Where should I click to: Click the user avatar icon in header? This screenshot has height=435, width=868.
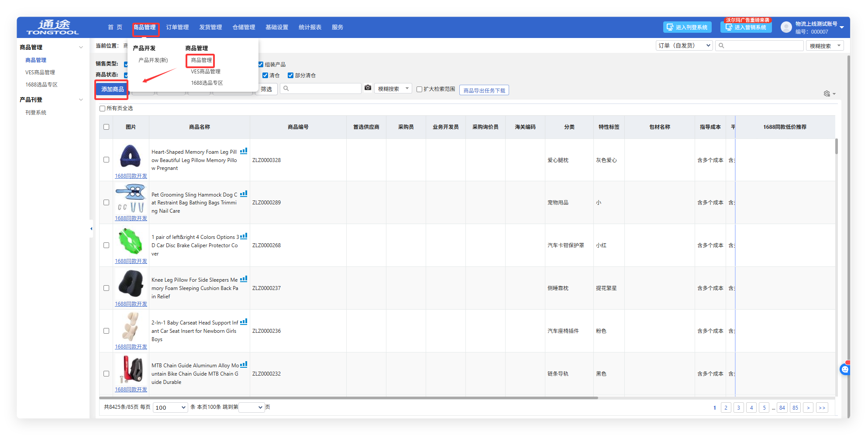786,27
